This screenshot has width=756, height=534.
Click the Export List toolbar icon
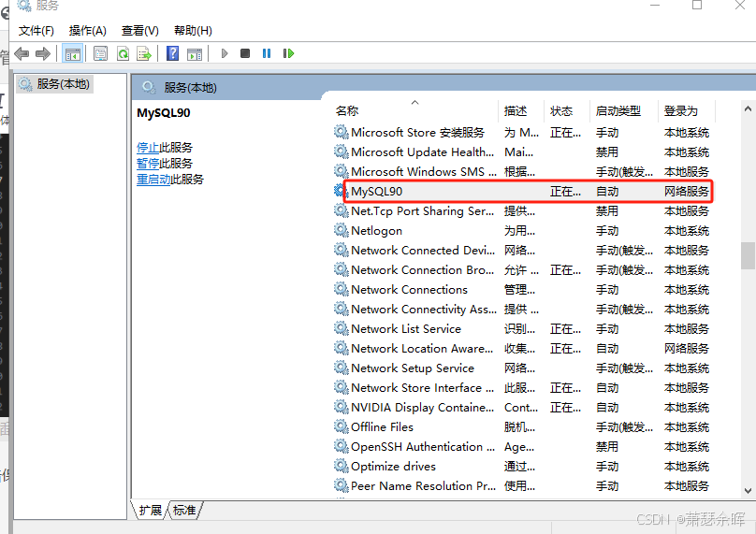(x=144, y=53)
